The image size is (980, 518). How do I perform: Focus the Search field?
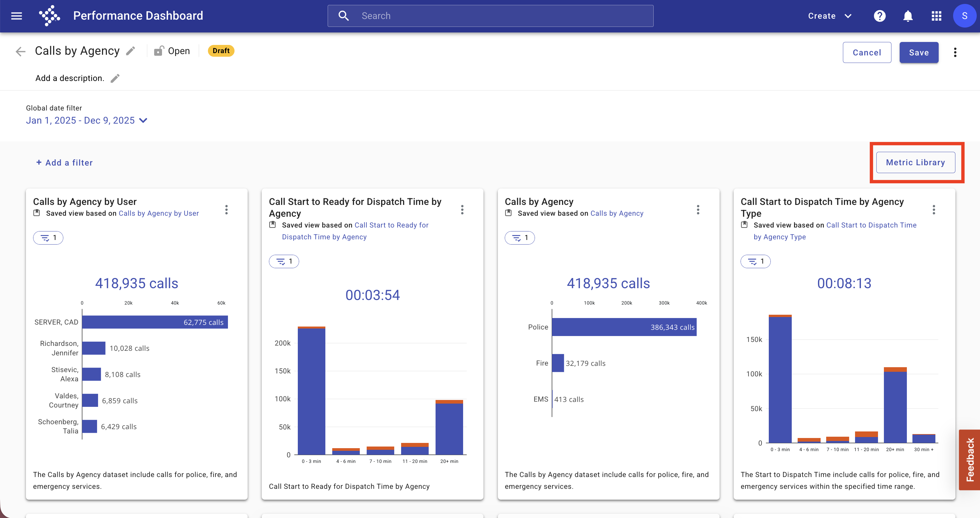click(x=490, y=16)
